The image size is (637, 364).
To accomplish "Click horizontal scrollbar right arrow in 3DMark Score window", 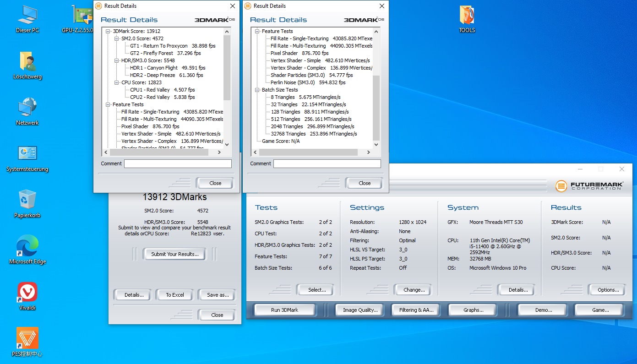I will (x=219, y=152).
